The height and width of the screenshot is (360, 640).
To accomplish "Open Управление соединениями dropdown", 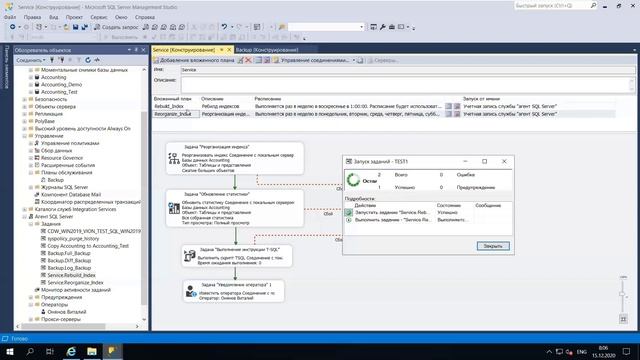I will (x=314, y=60).
